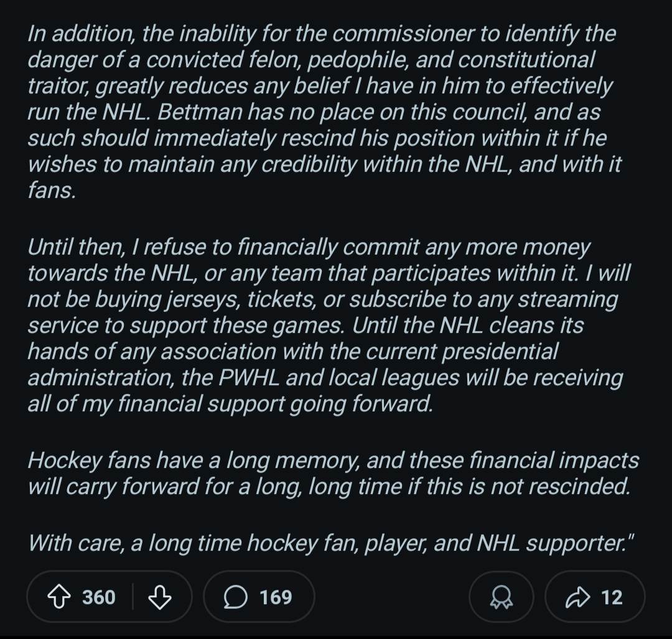The height and width of the screenshot is (639, 672).
Task: Click the "Hockey fans have a long memory" paragraph
Action: click(334, 473)
